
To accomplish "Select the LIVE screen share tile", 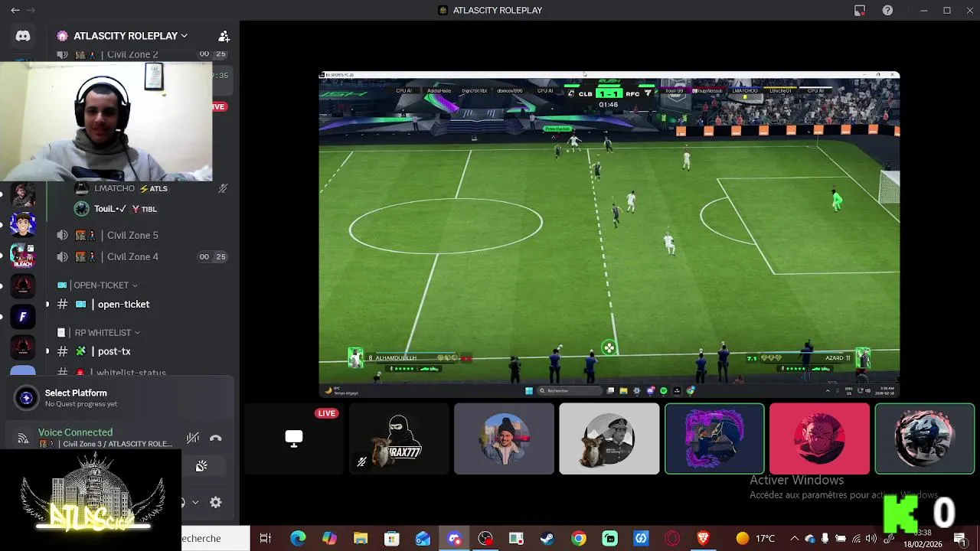I will 294,439.
